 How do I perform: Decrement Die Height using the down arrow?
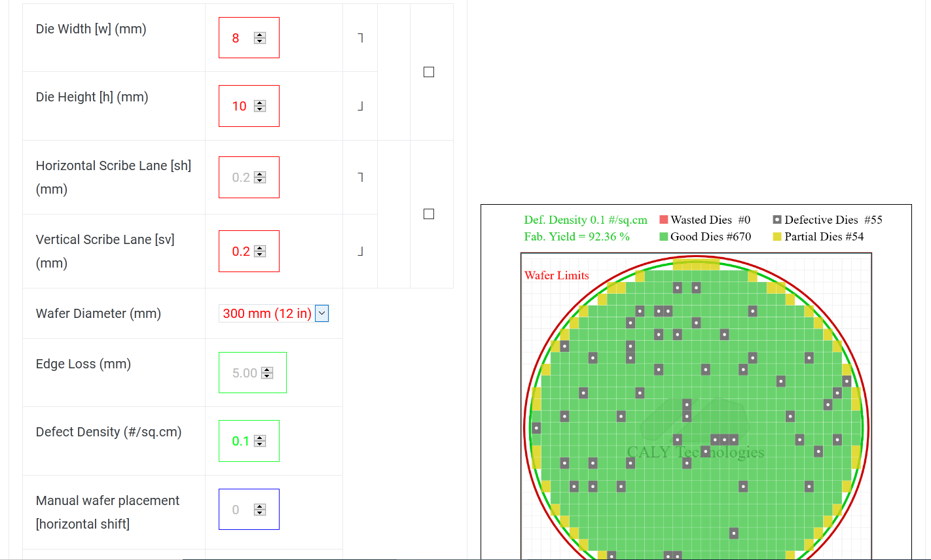point(260,109)
